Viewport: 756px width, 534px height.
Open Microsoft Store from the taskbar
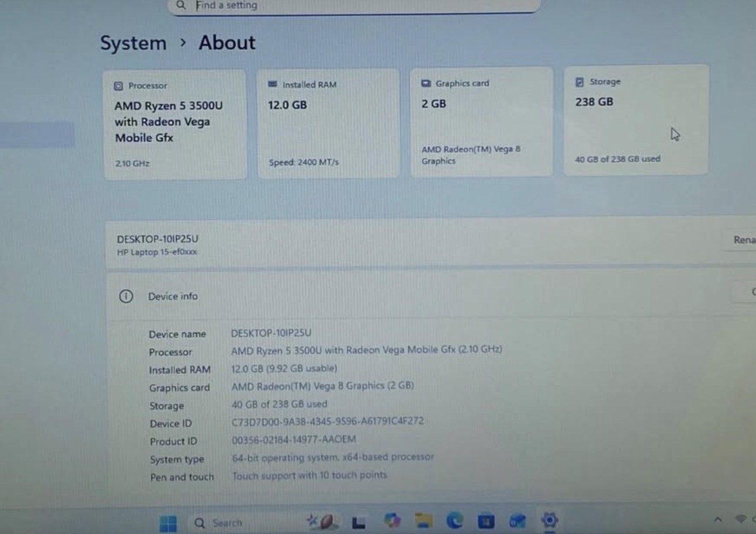point(485,521)
